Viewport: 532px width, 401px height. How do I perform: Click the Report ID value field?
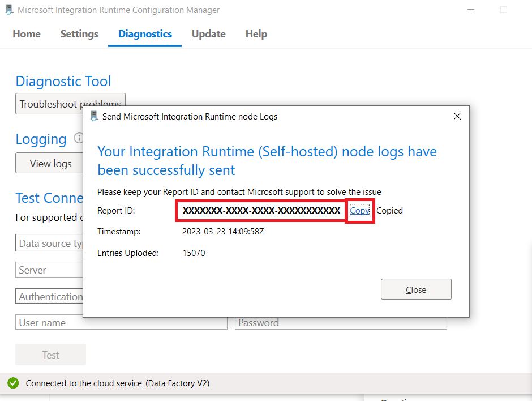click(261, 211)
